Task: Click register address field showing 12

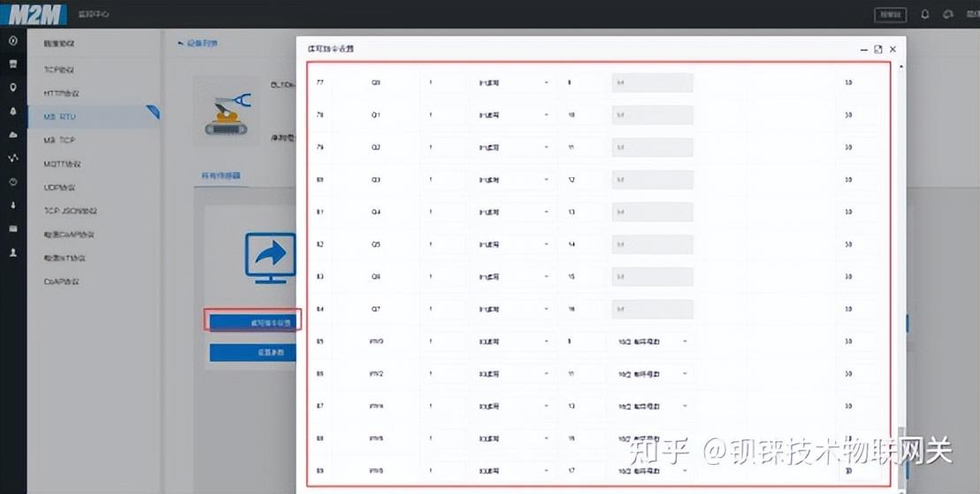Action: coord(583,180)
